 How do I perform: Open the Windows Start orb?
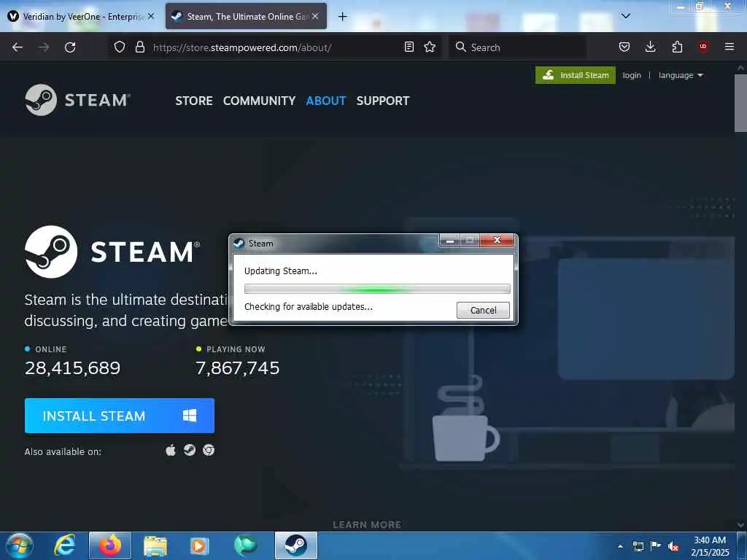(20, 545)
